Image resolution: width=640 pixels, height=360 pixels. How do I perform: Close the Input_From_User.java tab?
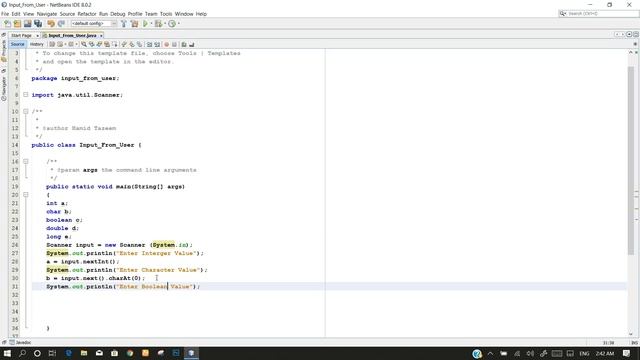tap(101, 36)
